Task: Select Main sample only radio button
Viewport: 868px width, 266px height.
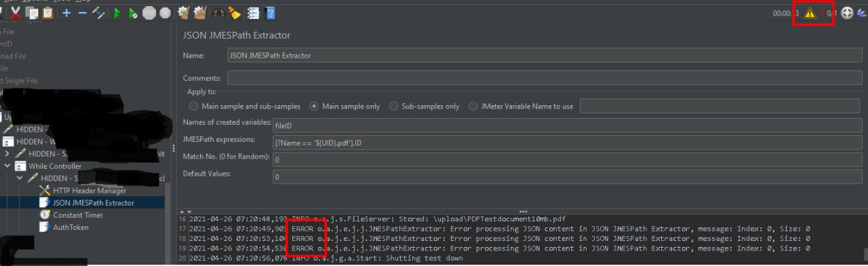Action: click(x=315, y=107)
